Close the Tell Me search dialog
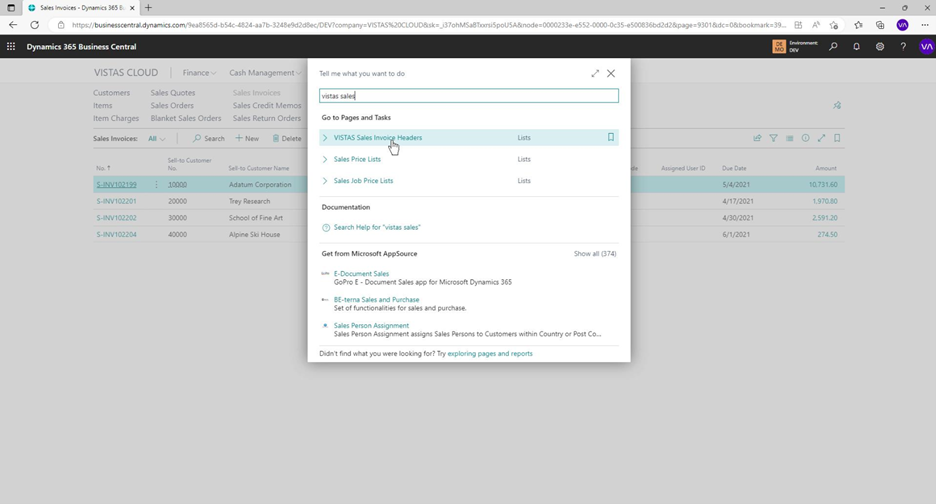 pyautogui.click(x=611, y=73)
